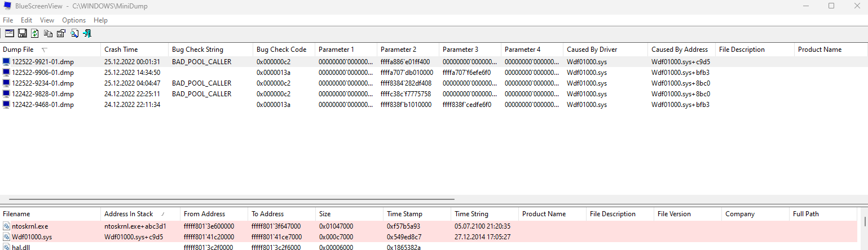Click the Save Selected Items floppy icon
The height and width of the screenshot is (250, 868).
[x=23, y=34]
